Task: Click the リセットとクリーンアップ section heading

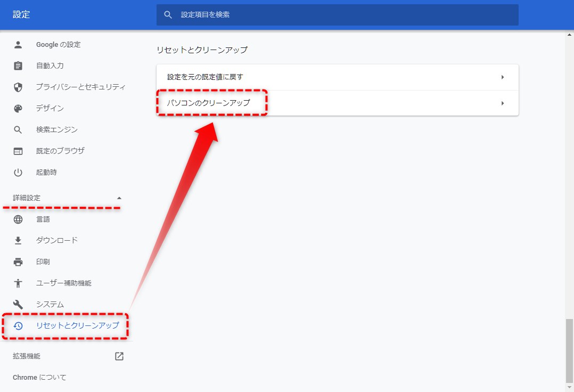Action: point(202,50)
